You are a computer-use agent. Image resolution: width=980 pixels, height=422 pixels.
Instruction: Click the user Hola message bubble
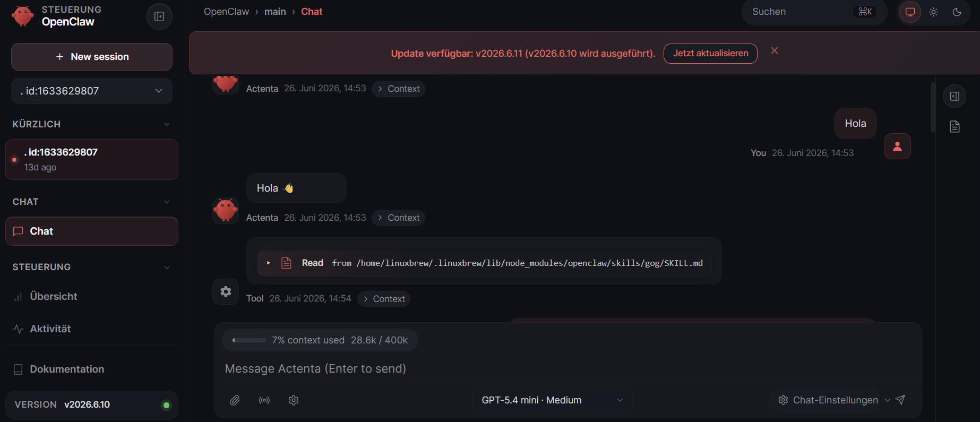855,124
